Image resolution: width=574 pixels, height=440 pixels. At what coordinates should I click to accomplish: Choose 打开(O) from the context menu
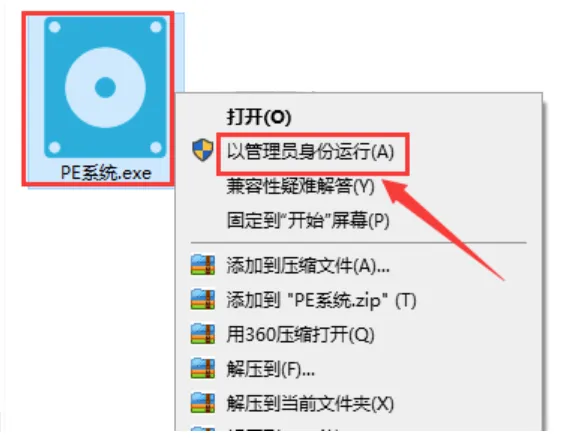[259, 117]
